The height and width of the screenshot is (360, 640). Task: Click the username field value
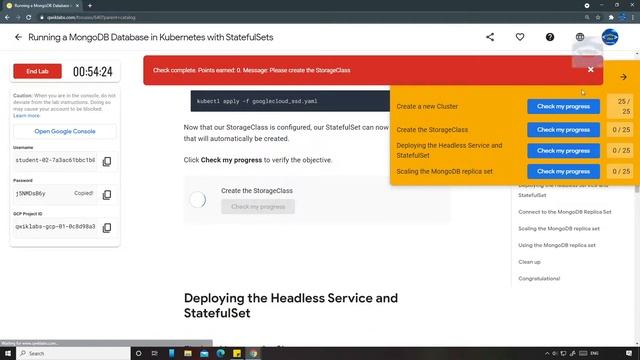55,160
